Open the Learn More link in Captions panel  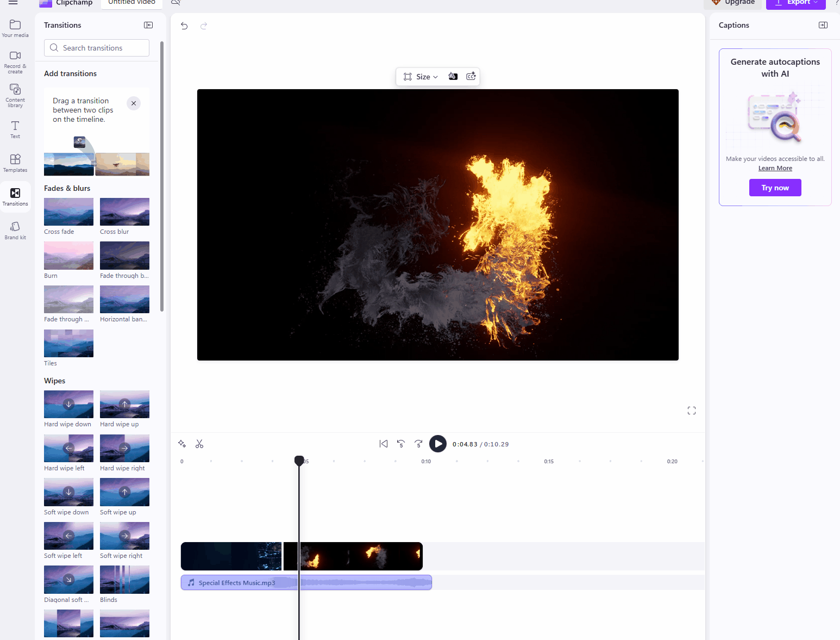click(775, 168)
